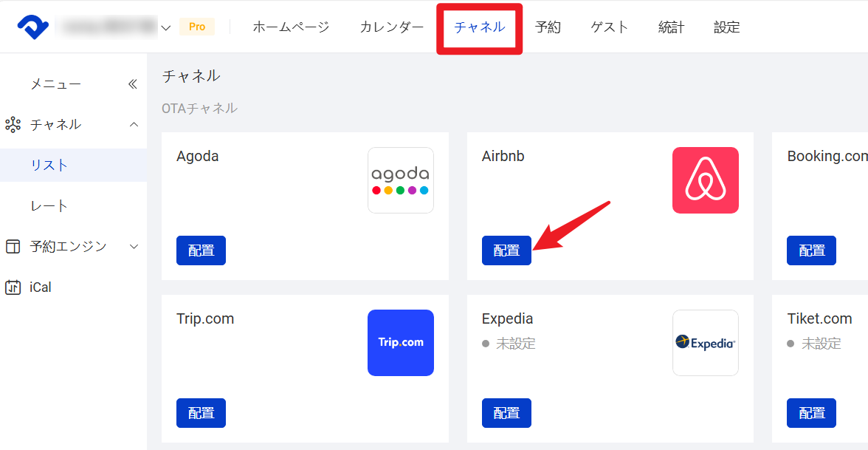Click the 配置 button on the Airbnb card
868x450 pixels.
(x=506, y=250)
